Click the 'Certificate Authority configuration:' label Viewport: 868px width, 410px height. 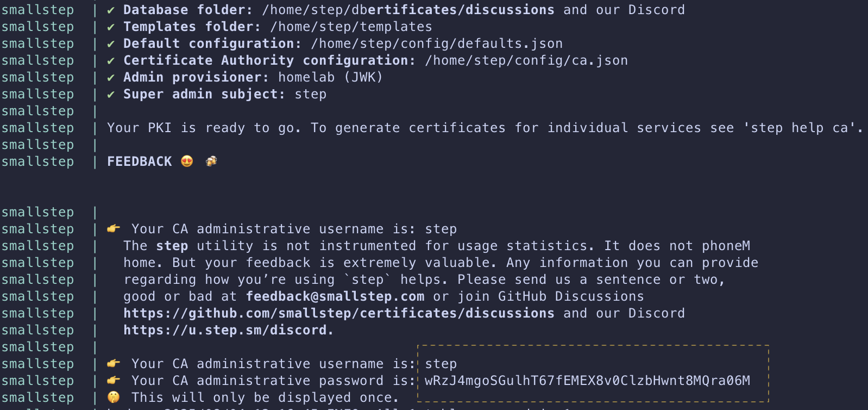coord(269,60)
